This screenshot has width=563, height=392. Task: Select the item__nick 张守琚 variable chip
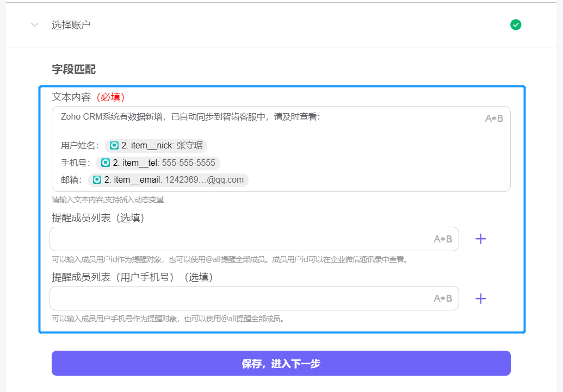click(x=156, y=145)
